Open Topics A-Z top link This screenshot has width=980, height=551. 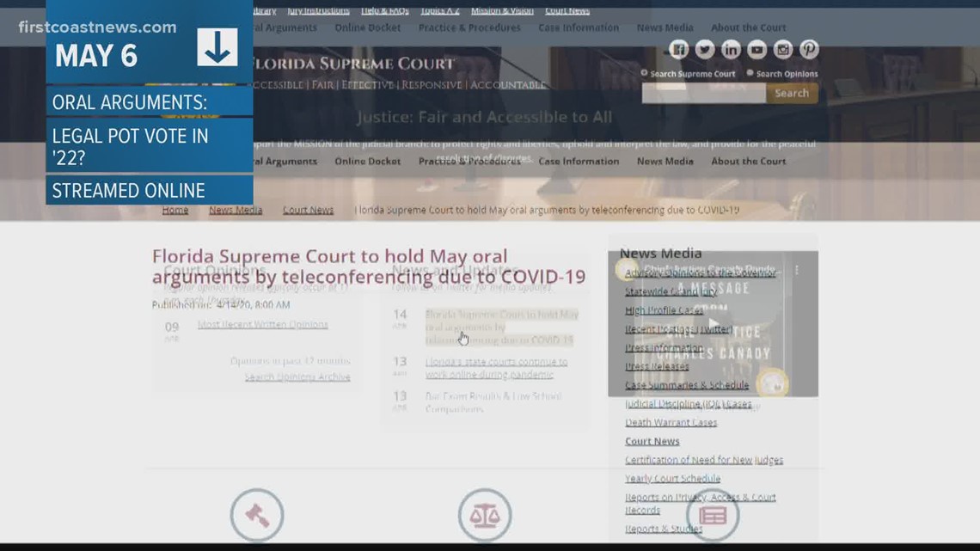click(x=440, y=10)
